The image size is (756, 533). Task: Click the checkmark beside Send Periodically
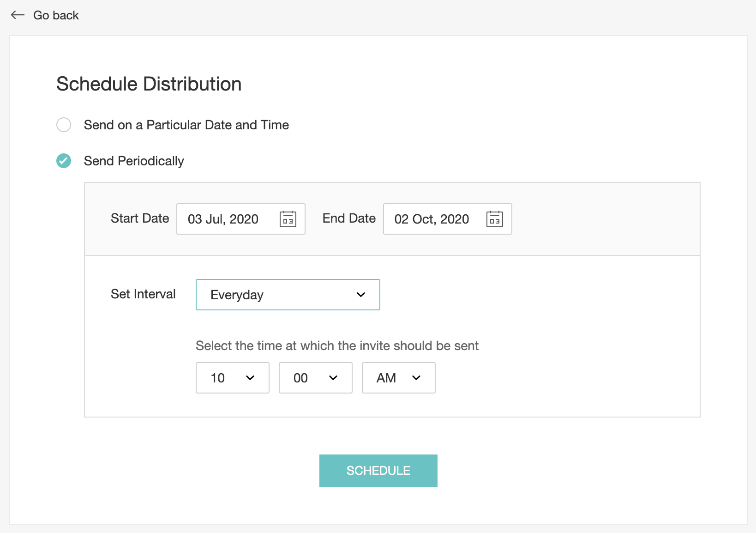coord(64,161)
